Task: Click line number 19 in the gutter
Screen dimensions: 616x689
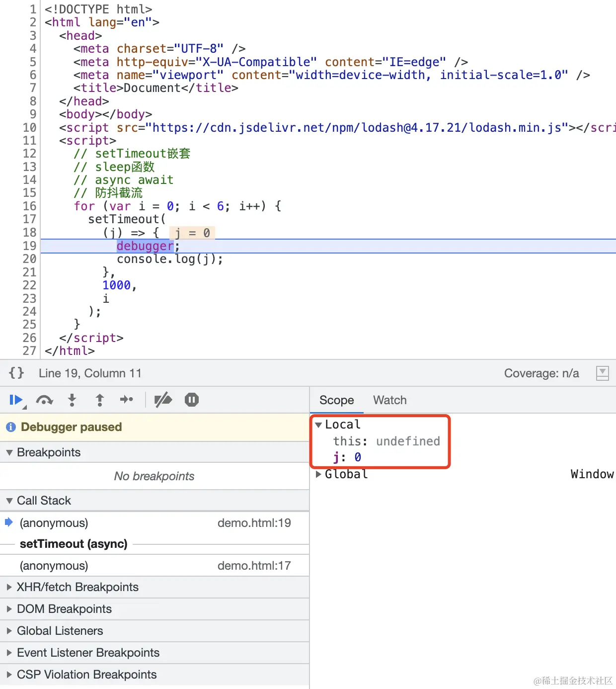Action: tap(30, 246)
